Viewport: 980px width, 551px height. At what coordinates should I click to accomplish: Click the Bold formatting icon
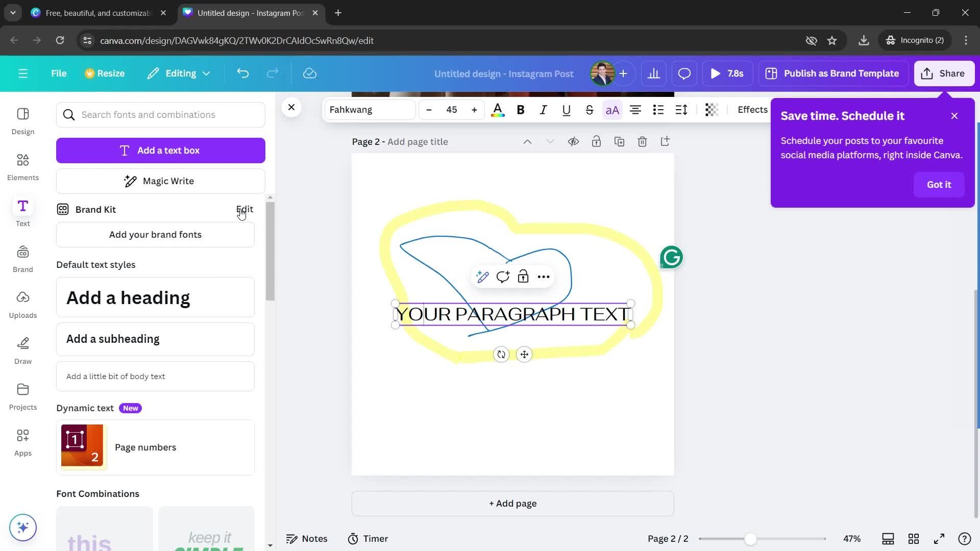520,109
